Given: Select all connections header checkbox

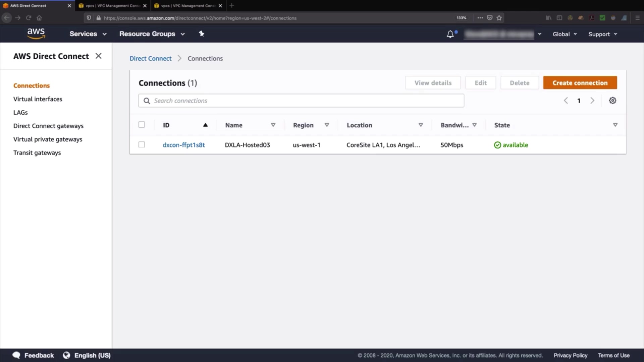Looking at the screenshot, I should point(142,125).
